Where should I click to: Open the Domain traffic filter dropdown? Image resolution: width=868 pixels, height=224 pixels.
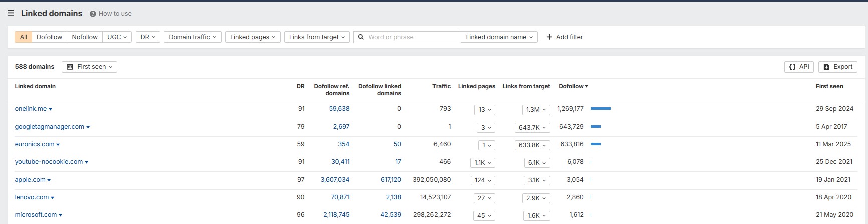[x=192, y=37]
